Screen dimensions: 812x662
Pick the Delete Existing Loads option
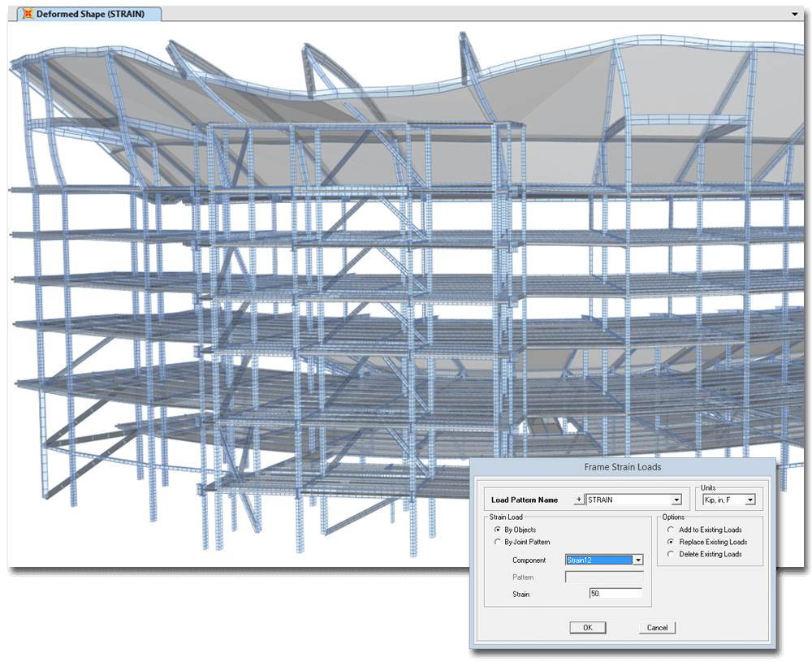click(671, 554)
